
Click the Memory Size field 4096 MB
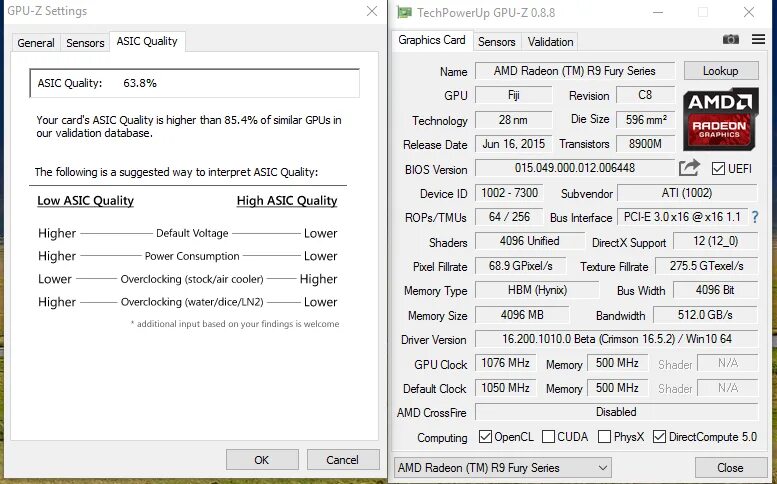522,315
